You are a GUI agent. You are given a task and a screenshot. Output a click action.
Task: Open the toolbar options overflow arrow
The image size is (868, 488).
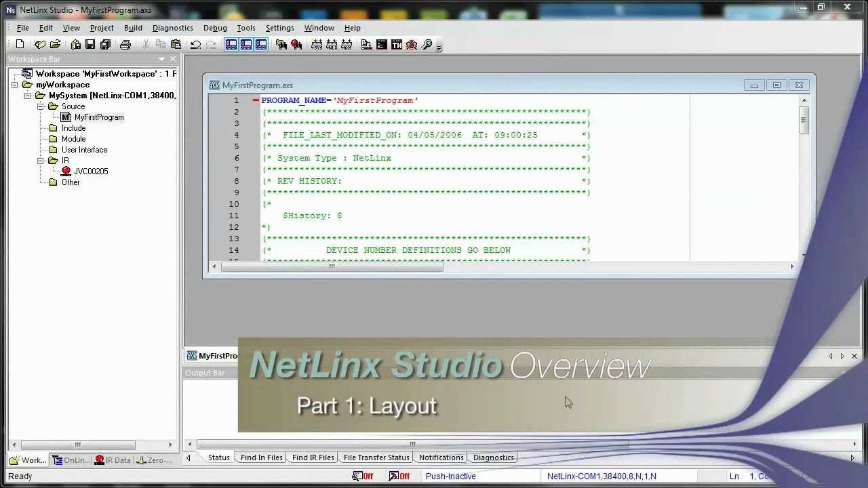click(439, 47)
